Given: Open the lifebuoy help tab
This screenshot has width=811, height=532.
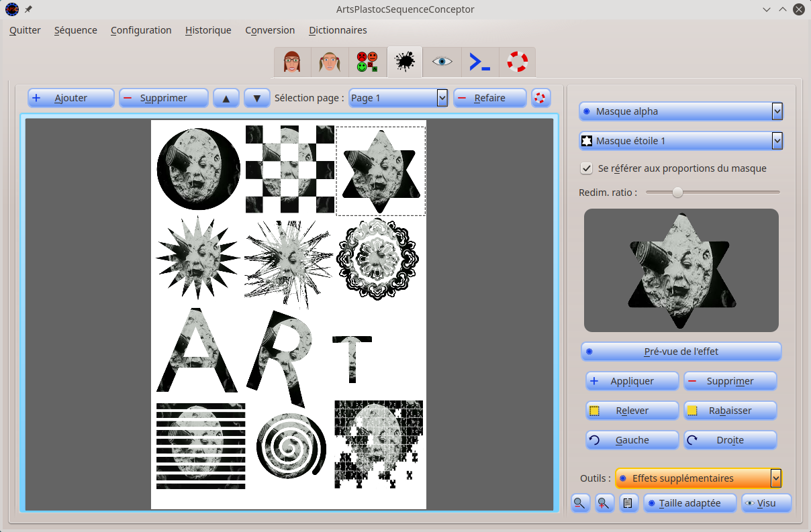Looking at the screenshot, I should tap(517, 62).
